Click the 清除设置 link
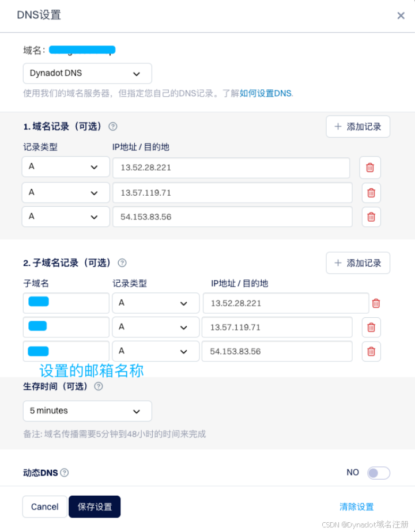 357,507
